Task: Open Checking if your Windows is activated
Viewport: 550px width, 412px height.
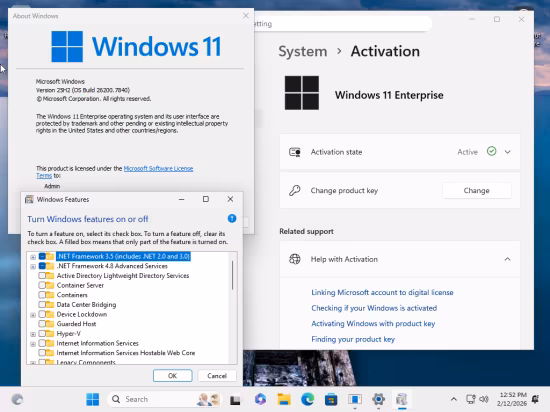Action: coord(374,308)
